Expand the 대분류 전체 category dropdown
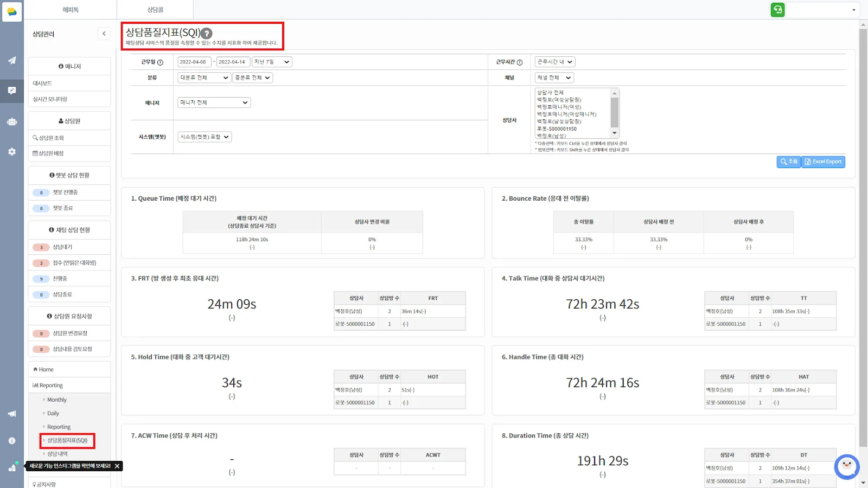Image resolution: width=868 pixels, height=488 pixels. (204, 78)
